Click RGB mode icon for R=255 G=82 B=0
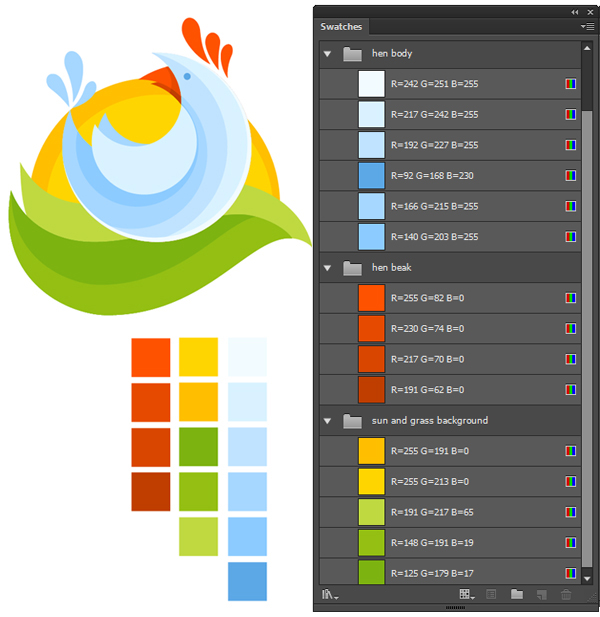Screen dimensions: 600x617 pos(570,298)
